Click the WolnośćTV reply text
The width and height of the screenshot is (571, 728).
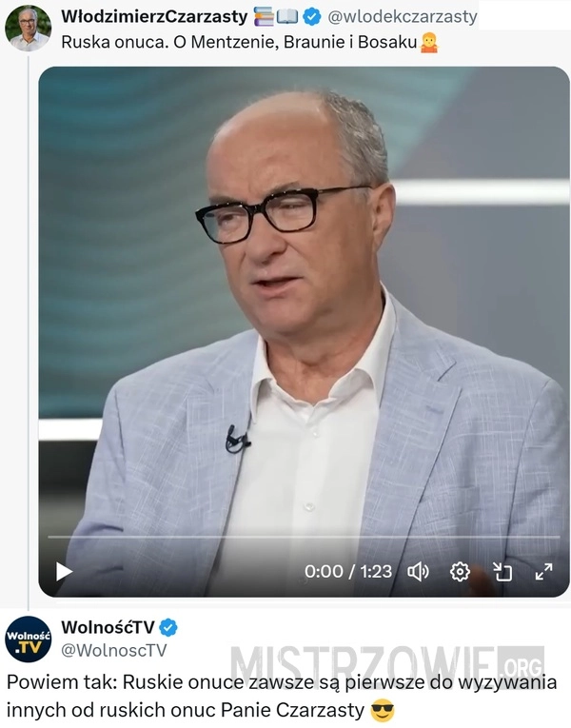tap(282, 696)
